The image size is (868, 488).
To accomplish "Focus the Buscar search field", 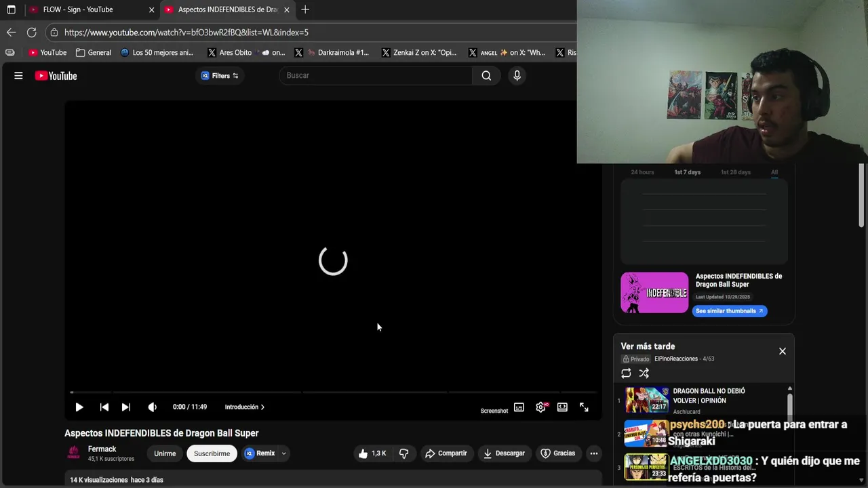I will [376, 75].
